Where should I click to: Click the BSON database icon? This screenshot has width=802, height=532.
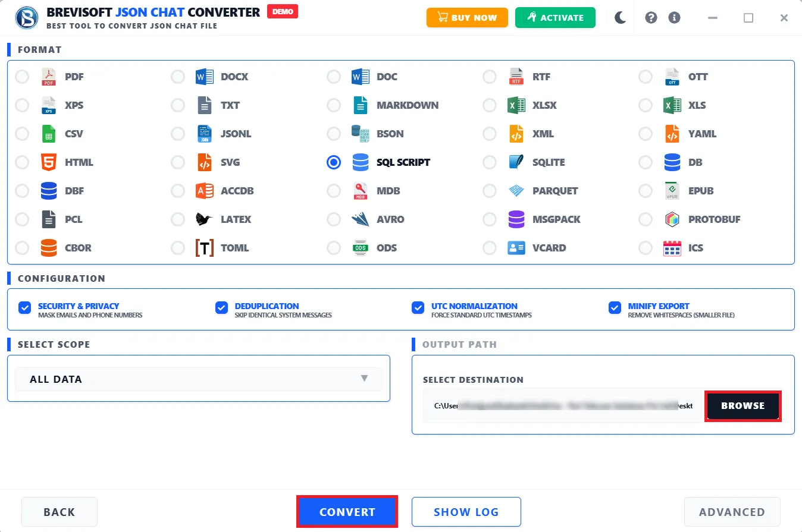point(361,134)
